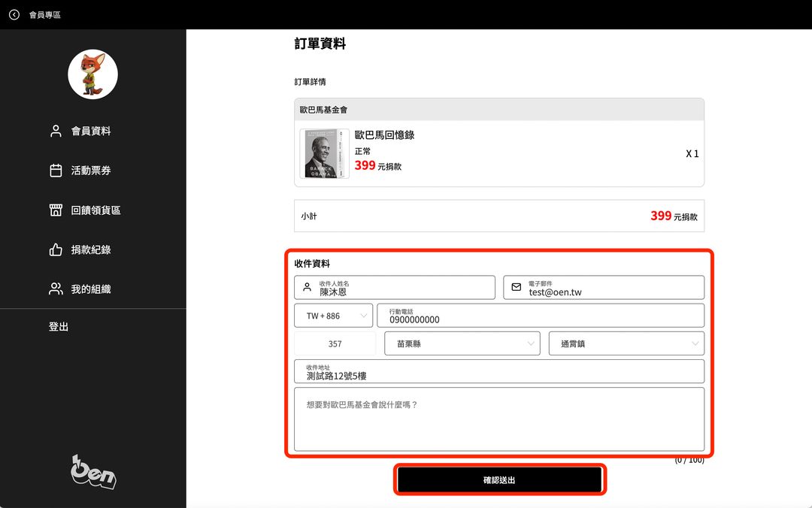Open the fox avatar profile picture
Viewport: 812px width, 508px height.
[x=92, y=74]
